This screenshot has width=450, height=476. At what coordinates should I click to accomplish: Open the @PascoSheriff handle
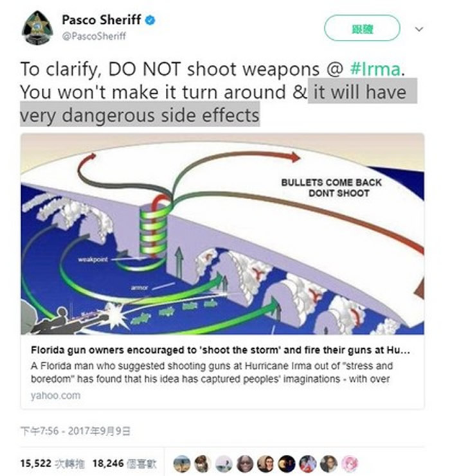click(94, 36)
